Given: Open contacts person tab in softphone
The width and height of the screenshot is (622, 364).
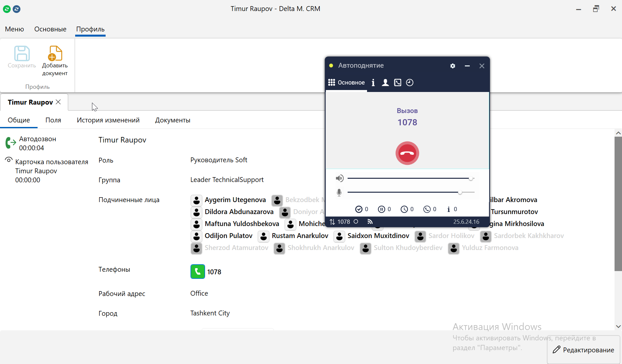Looking at the screenshot, I should point(385,83).
